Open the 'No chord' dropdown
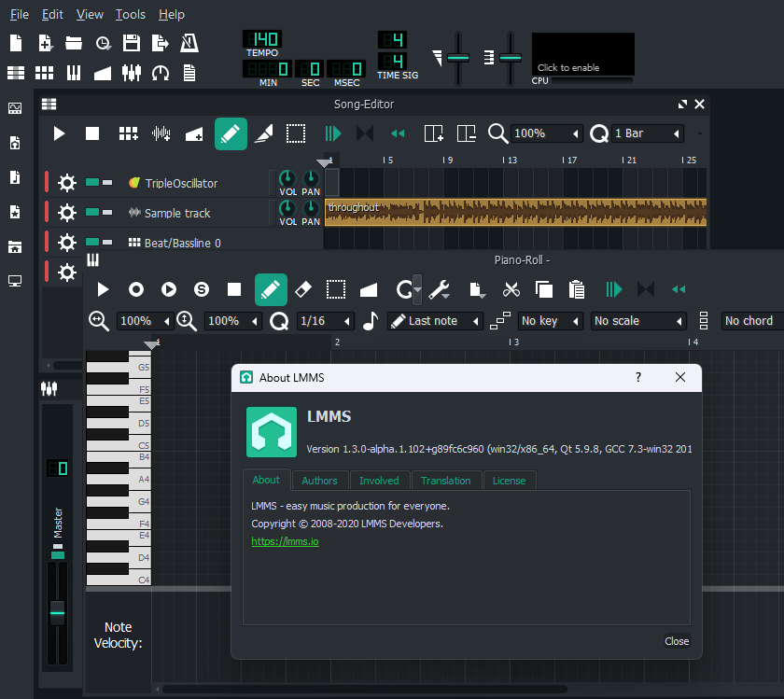Screen dimensions: 784x699 coord(752,320)
